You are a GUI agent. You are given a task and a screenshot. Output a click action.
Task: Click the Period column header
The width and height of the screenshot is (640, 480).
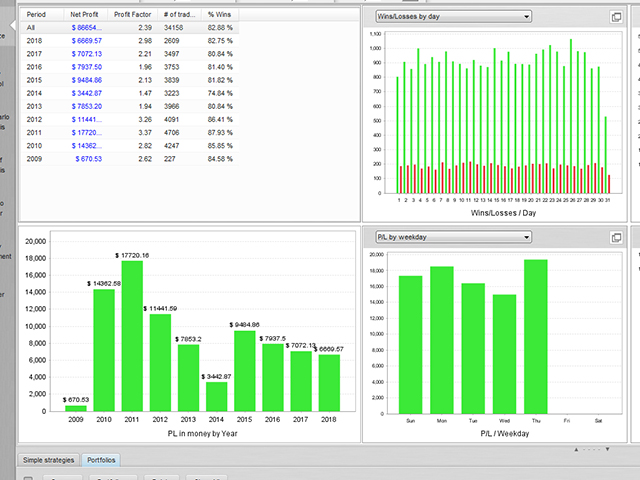[36, 14]
